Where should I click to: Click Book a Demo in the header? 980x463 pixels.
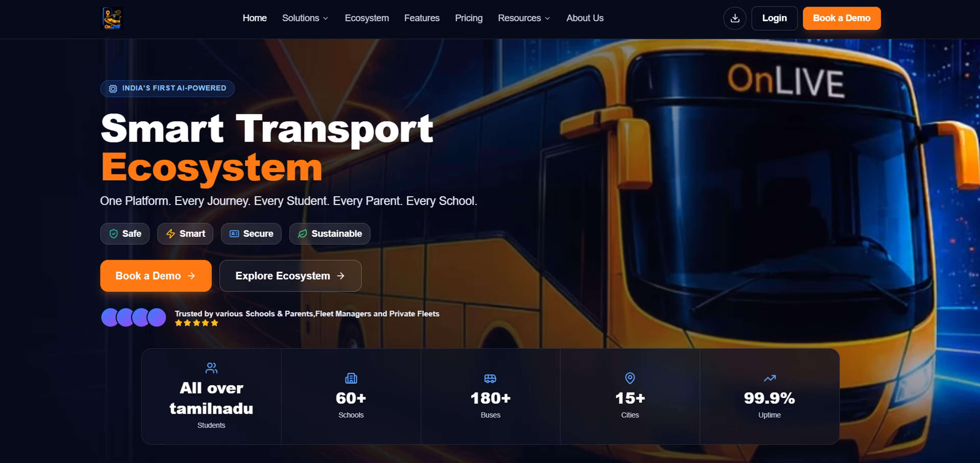(841, 18)
